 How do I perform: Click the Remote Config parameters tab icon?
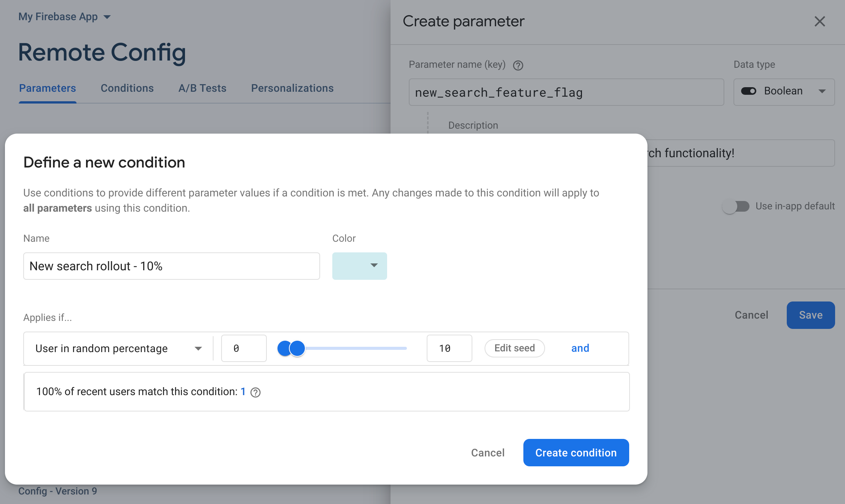coord(48,88)
